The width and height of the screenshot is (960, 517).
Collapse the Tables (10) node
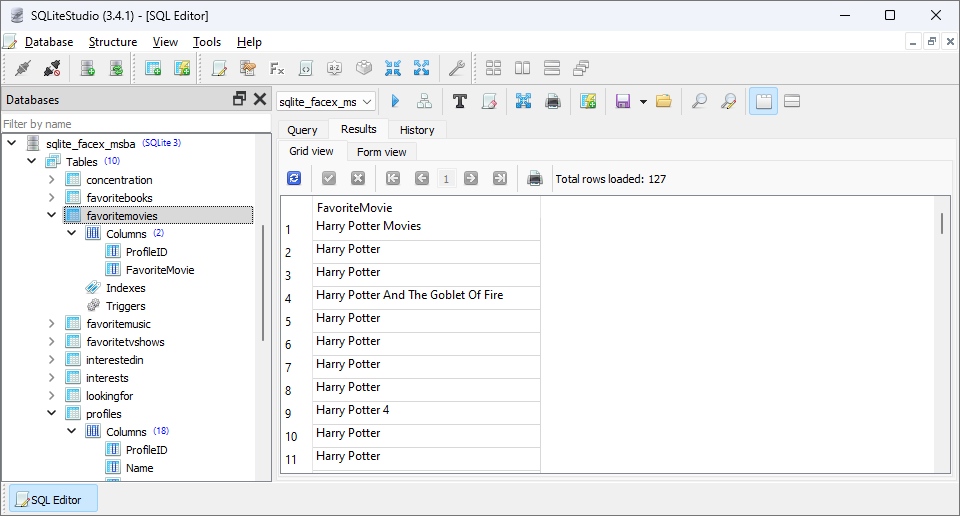click(x=31, y=161)
